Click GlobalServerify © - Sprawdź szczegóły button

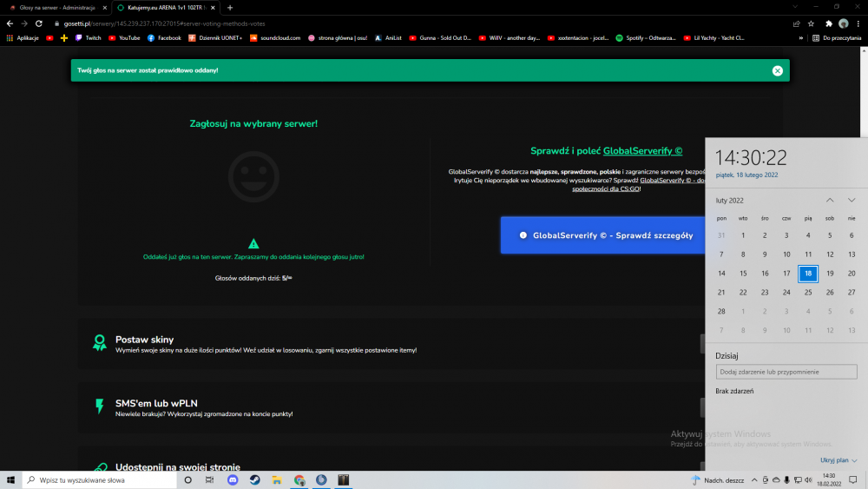603,235
